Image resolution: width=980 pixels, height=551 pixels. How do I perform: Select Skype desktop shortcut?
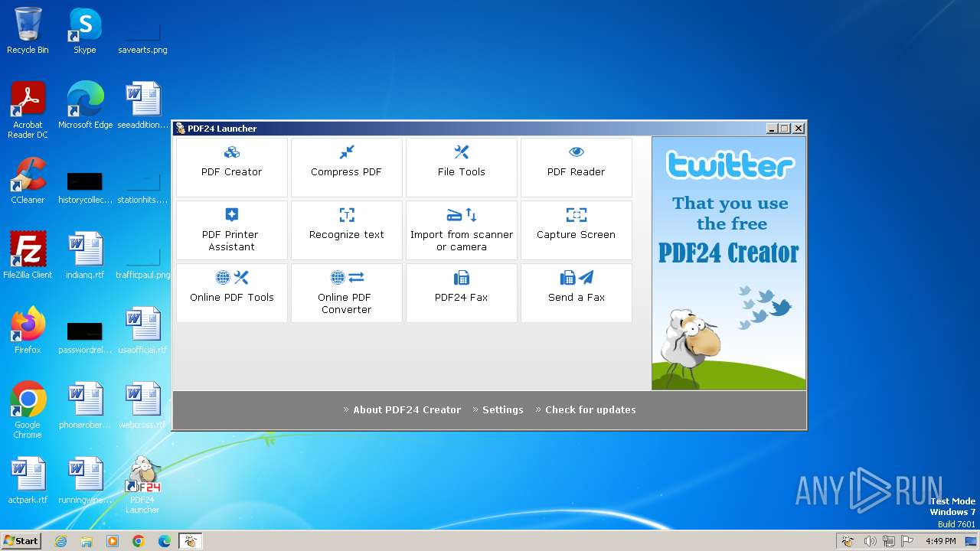pos(85,31)
